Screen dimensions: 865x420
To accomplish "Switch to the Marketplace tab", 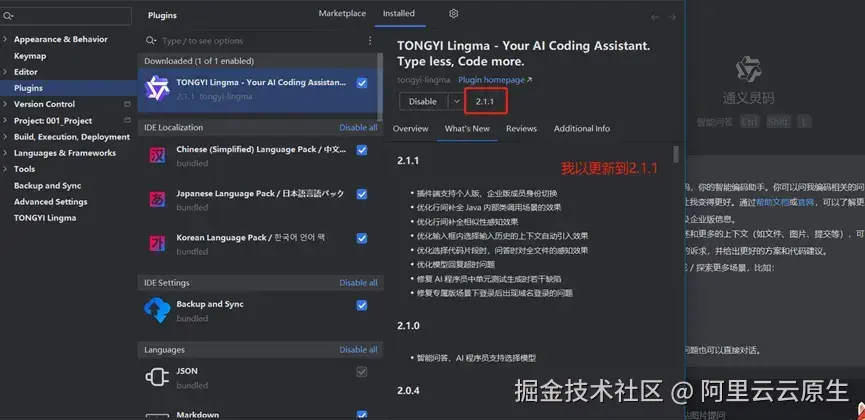I will tap(342, 13).
